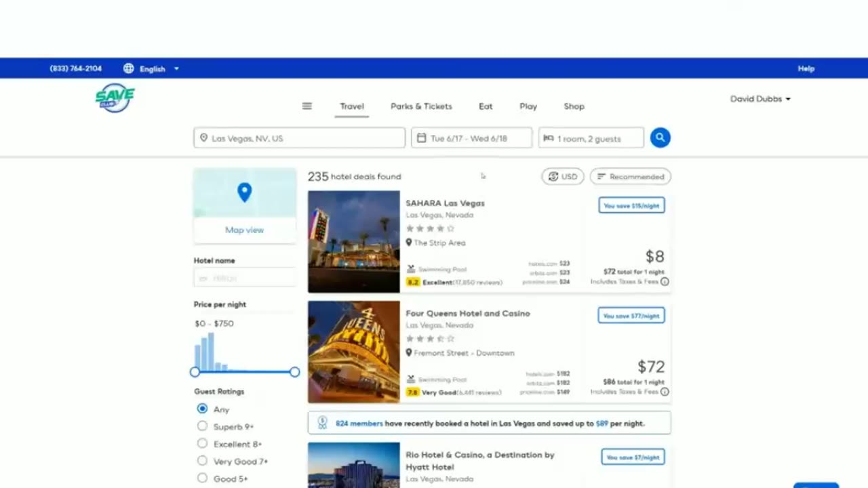The image size is (868, 488).
Task: Click the $72 Four Queens price
Action: click(x=651, y=367)
